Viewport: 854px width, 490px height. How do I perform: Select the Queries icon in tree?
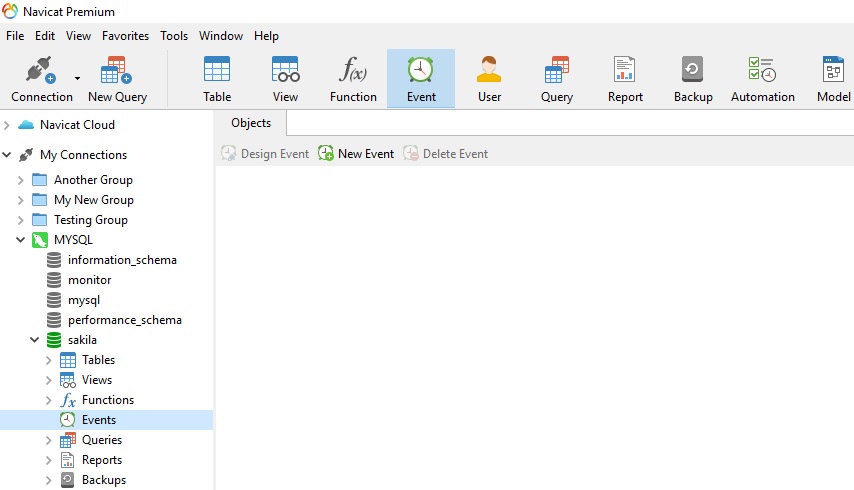pyautogui.click(x=68, y=440)
